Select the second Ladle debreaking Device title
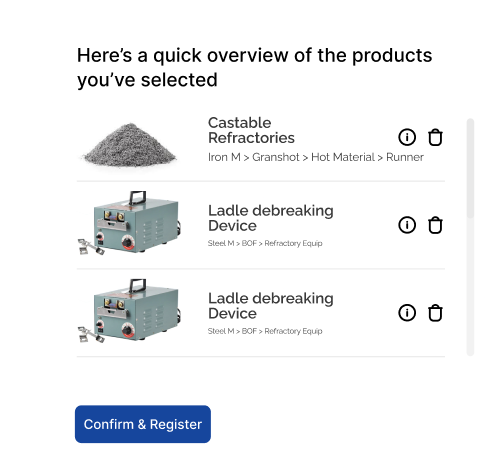 pos(271,306)
